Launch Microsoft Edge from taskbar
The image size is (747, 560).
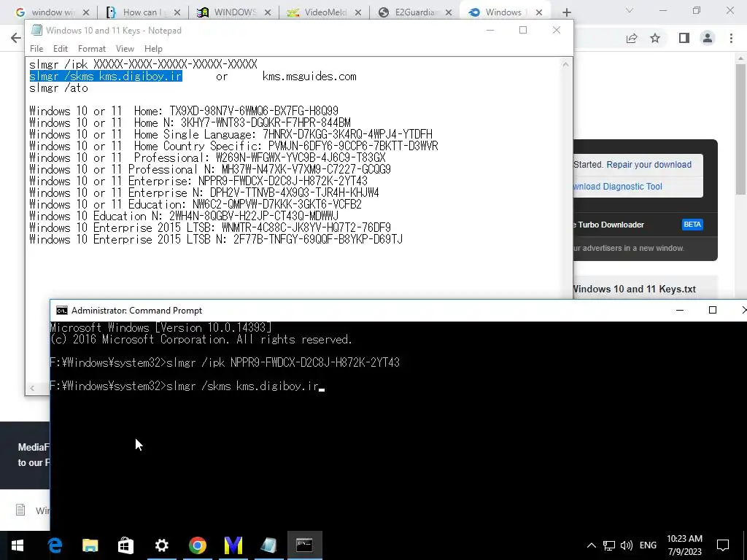coord(55,545)
